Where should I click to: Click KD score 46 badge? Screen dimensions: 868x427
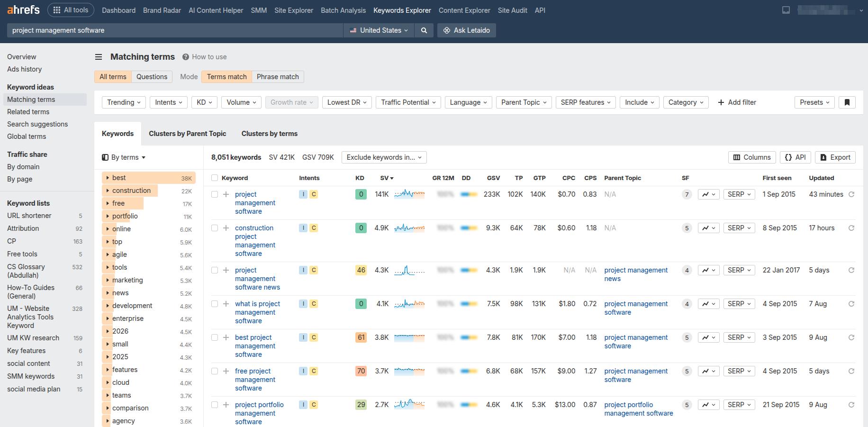361,270
